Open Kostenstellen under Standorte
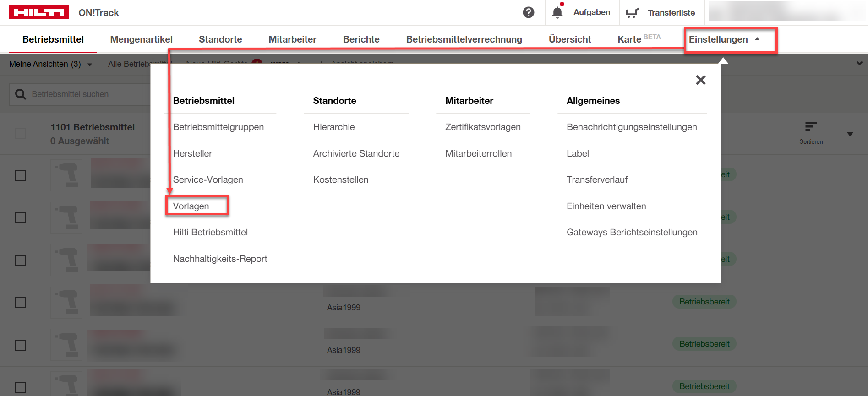Image resolution: width=868 pixels, height=396 pixels. pos(340,179)
